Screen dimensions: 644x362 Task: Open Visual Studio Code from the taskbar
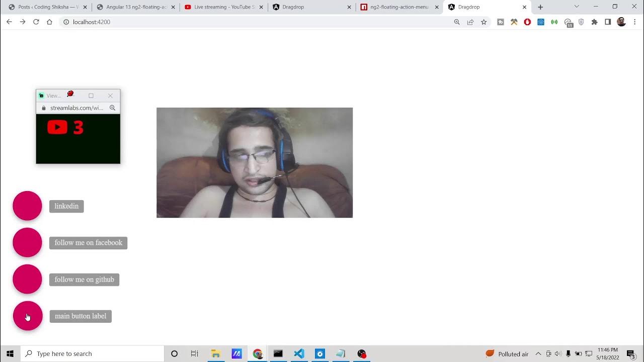click(299, 354)
